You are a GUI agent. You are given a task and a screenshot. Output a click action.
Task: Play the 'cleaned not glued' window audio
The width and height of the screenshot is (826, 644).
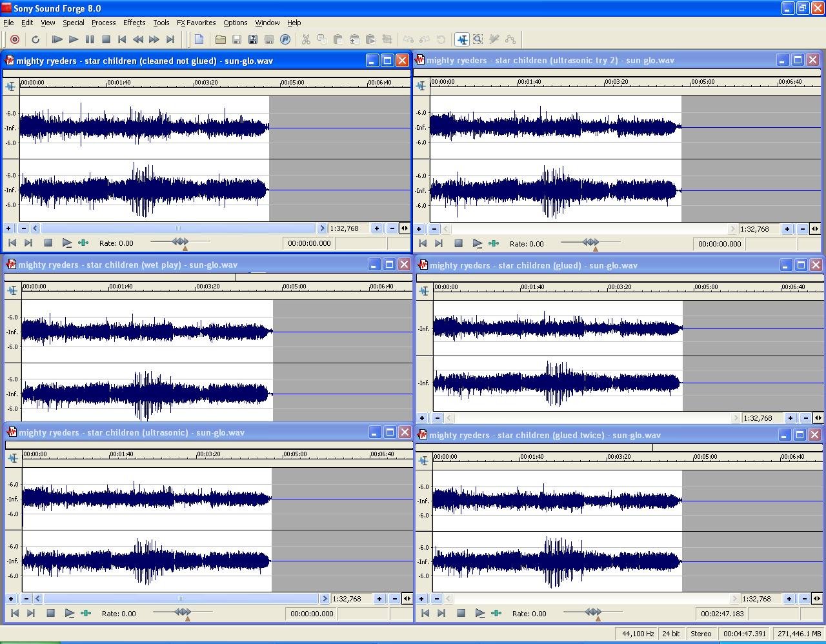pos(66,243)
